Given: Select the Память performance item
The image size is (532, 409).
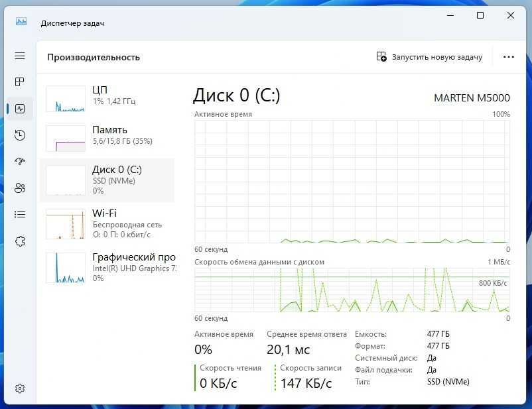Looking at the screenshot, I should coord(107,138).
